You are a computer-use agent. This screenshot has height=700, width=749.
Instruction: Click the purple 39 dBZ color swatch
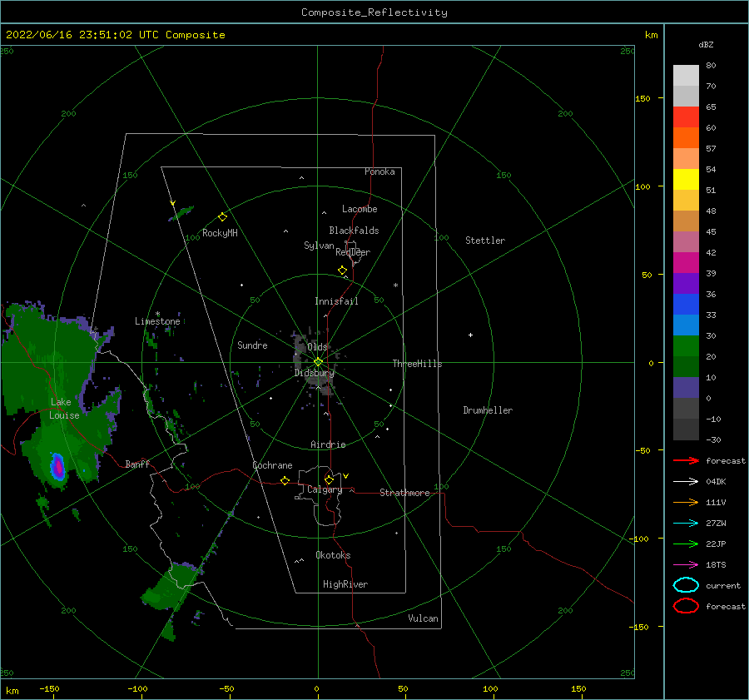686,284
